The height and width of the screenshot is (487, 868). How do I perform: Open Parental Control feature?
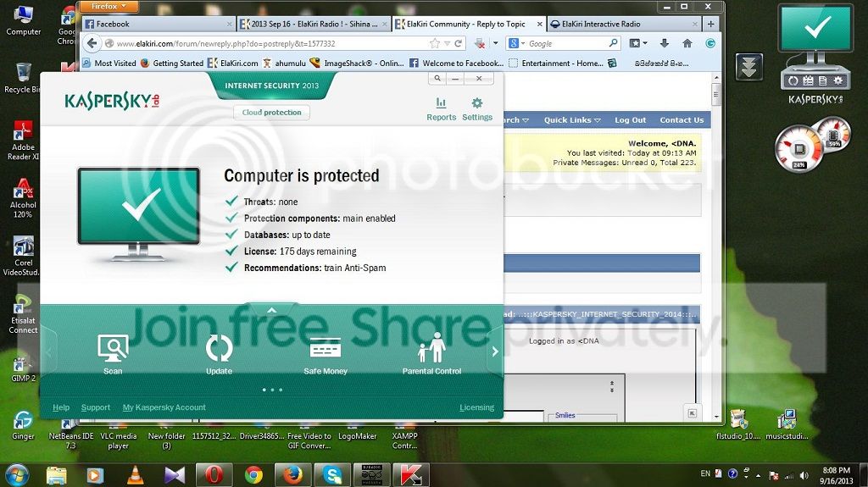click(431, 355)
